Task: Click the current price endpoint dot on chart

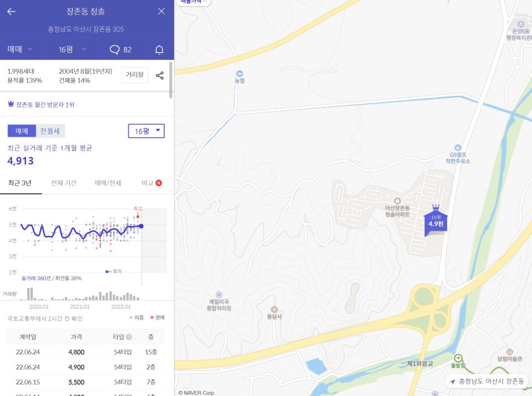Action: coord(141,226)
